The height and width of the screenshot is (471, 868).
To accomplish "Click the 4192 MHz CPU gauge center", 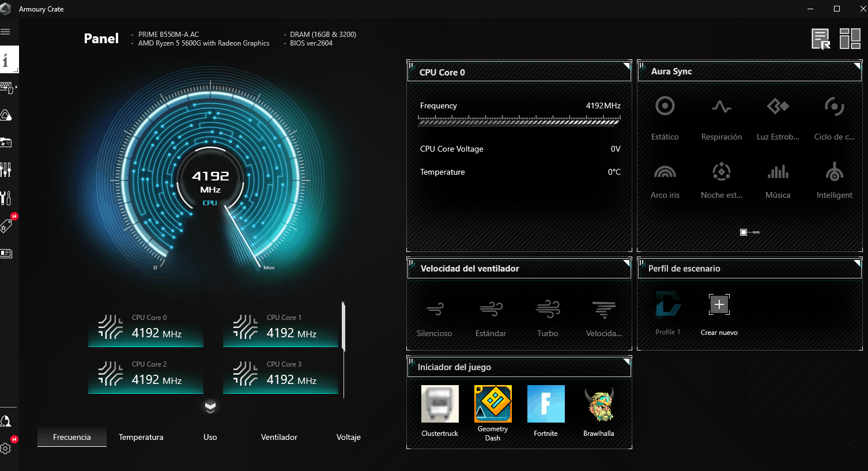I will coord(210,182).
